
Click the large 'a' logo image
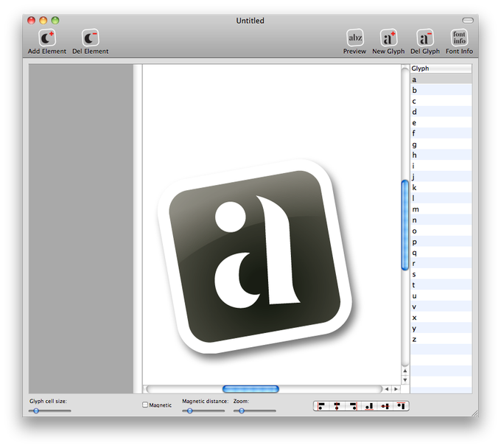click(255, 256)
